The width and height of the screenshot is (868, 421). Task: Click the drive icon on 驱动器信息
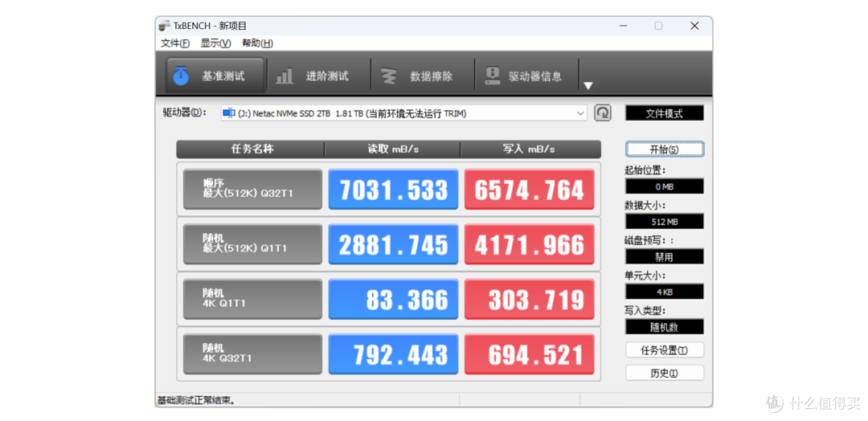pyautogui.click(x=493, y=76)
